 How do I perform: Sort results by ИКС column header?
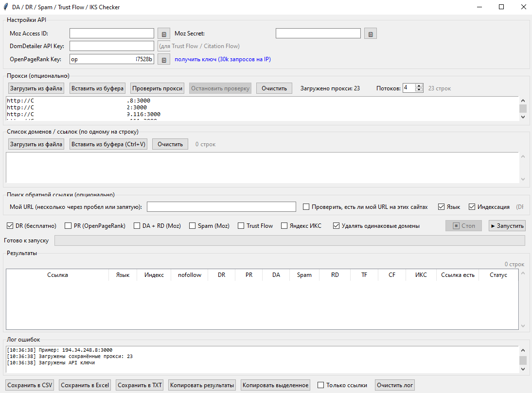(x=421, y=275)
